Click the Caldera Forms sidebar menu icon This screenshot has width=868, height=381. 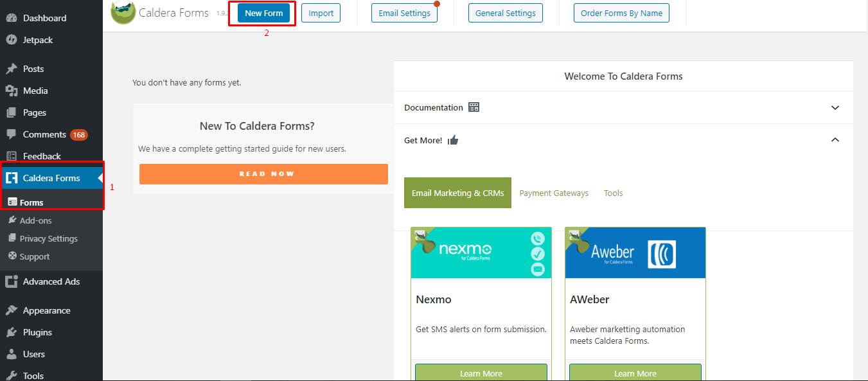coord(12,178)
